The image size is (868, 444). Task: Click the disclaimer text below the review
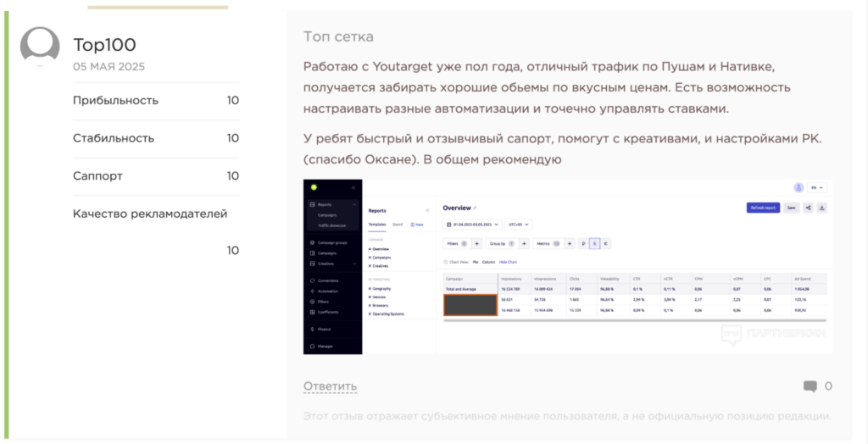(x=567, y=416)
